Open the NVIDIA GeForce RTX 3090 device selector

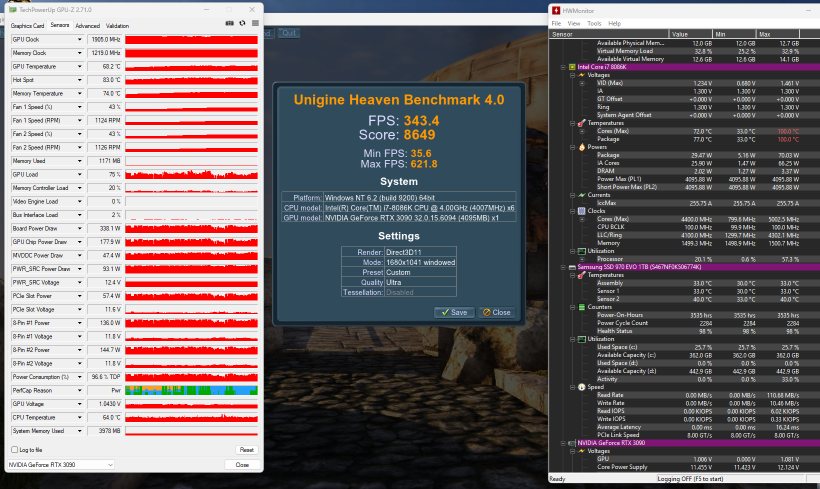[60, 464]
